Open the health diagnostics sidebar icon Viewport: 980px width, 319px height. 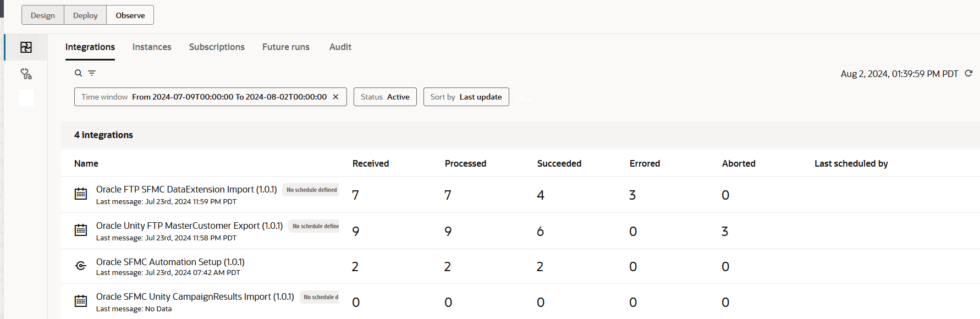[26, 74]
